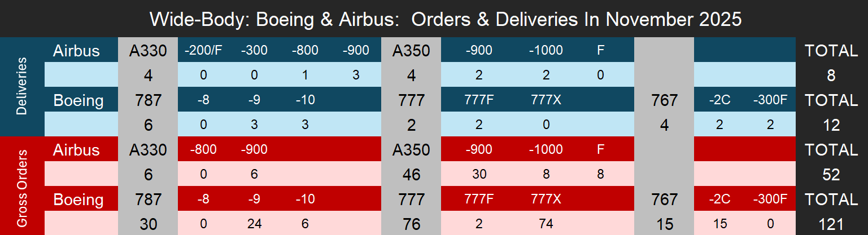Click the 767 deliveries value 4
Image resolution: width=868 pixels, height=235 pixels.
pyautogui.click(x=664, y=125)
